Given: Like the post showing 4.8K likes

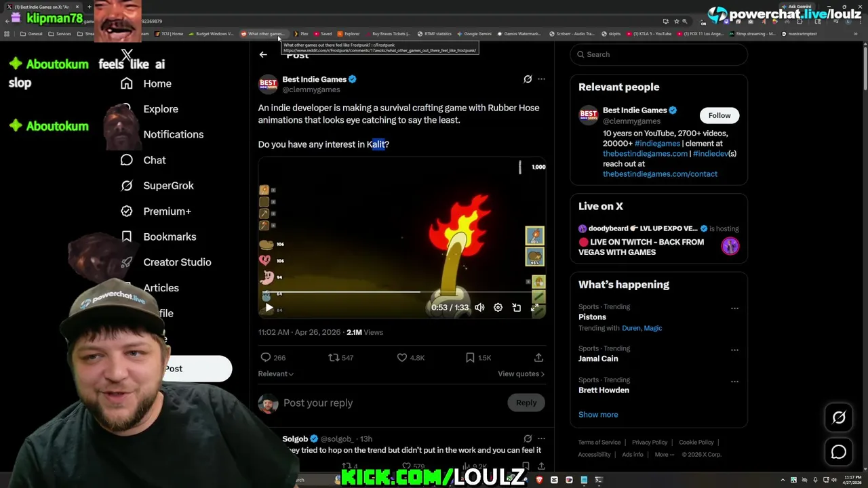Looking at the screenshot, I should click(x=401, y=357).
